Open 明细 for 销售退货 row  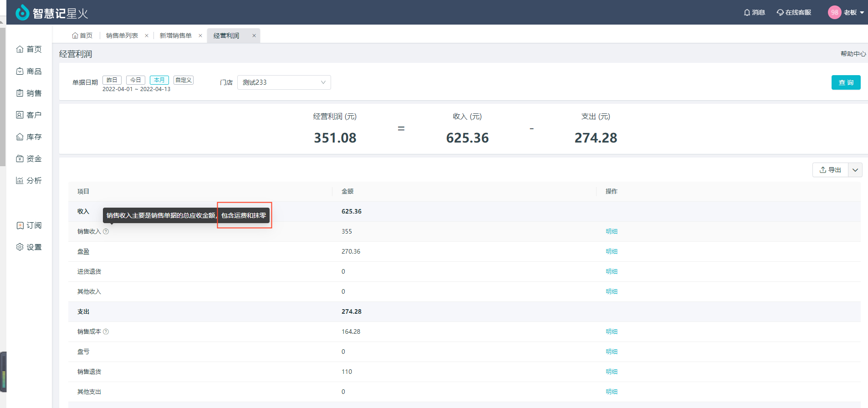point(612,372)
